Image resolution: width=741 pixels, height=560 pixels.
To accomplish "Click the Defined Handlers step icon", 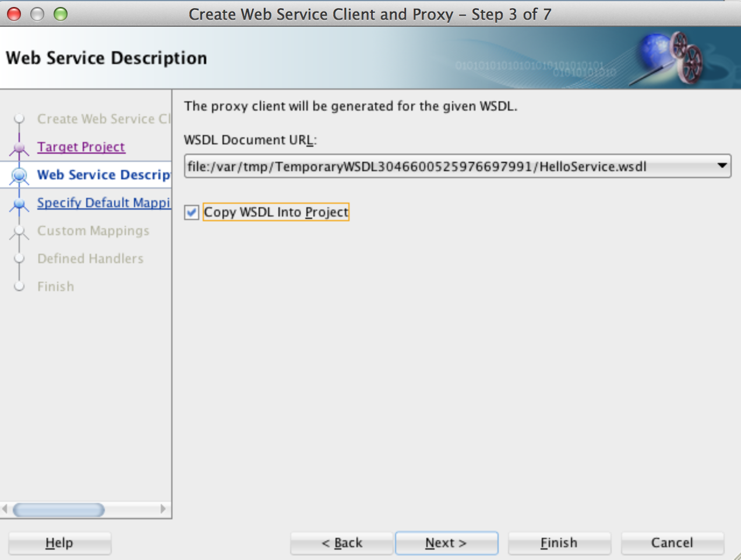I will tap(19, 258).
